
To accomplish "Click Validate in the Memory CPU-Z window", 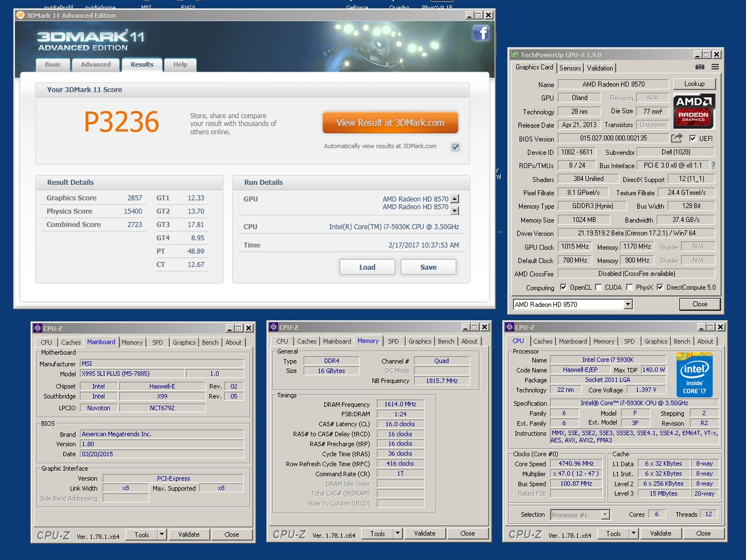I will coord(425,533).
